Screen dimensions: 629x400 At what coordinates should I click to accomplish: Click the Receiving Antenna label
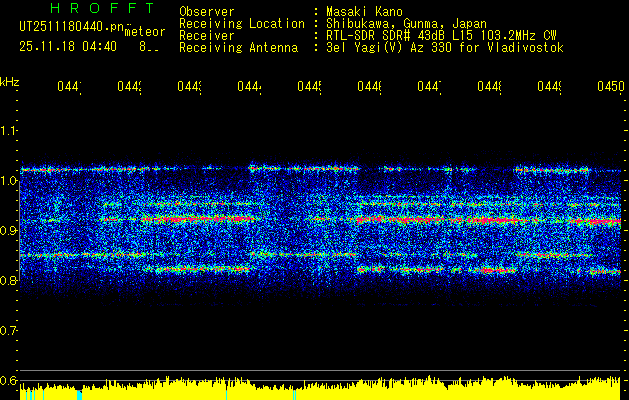(238, 48)
